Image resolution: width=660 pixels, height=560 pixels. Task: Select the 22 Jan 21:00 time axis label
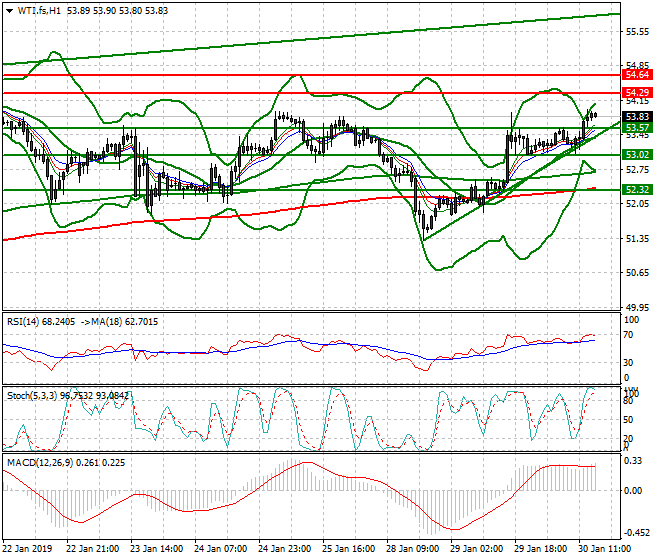tap(93, 549)
